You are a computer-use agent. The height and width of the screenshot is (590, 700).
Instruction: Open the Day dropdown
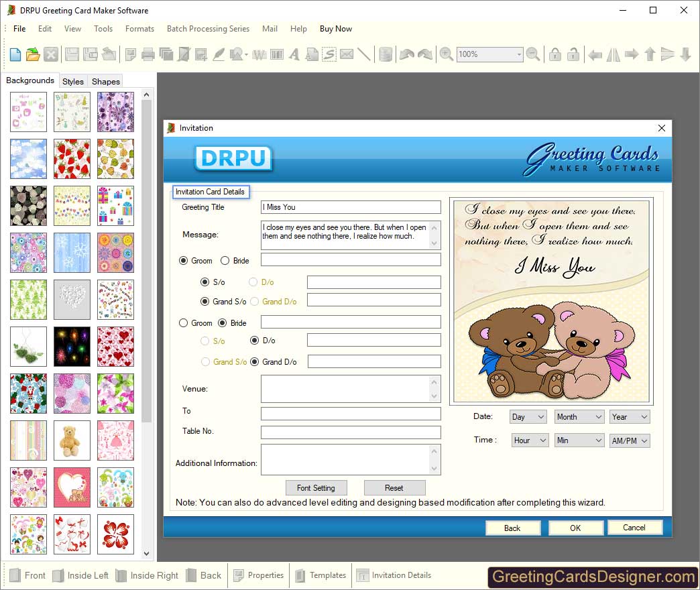click(528, 417)
